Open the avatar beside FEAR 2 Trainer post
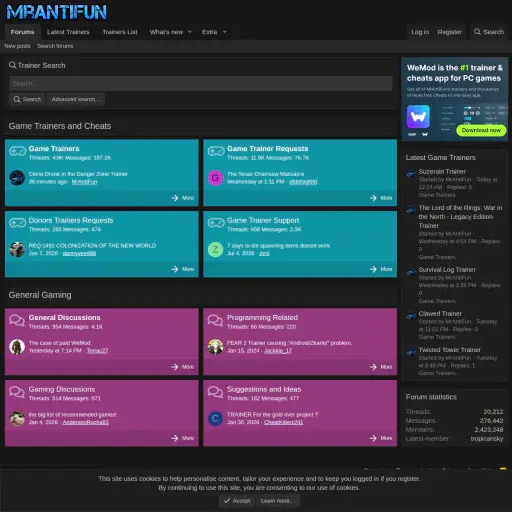Screen dimensions: 512x512 (x=215, y=347)
